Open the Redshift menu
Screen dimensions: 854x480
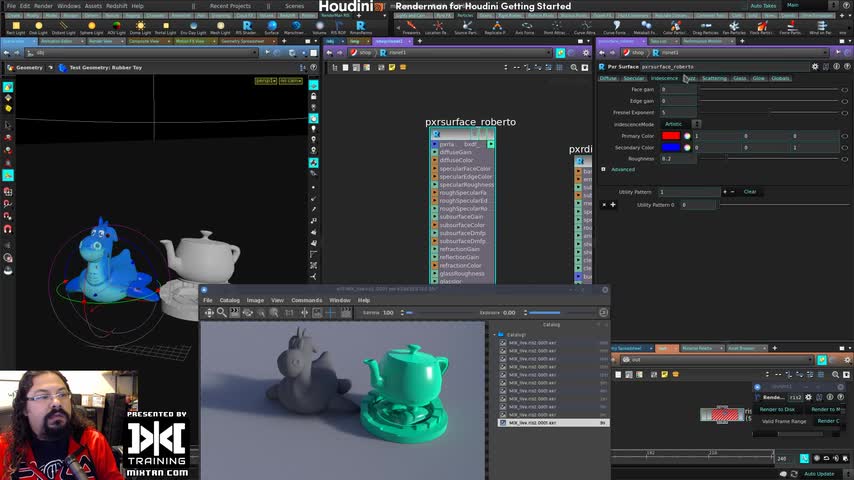[117, 6]
